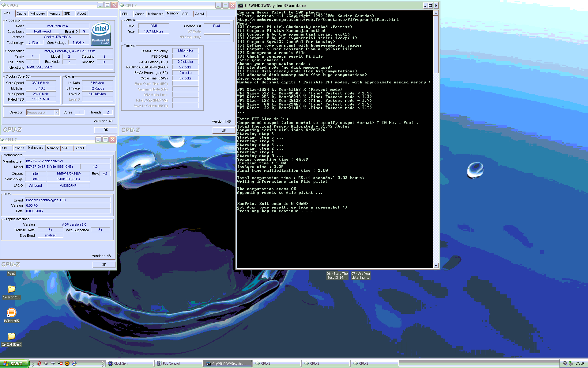This screenshot has height=368, width=588.
Task: Click the Channels # value Dual
Action: pos(217,26)
